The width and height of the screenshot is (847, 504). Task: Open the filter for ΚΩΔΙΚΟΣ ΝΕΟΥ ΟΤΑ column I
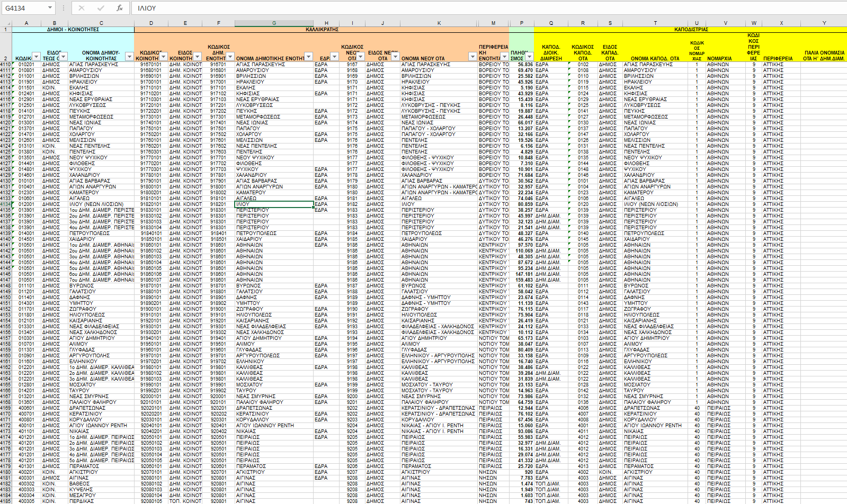pos(361,57)
